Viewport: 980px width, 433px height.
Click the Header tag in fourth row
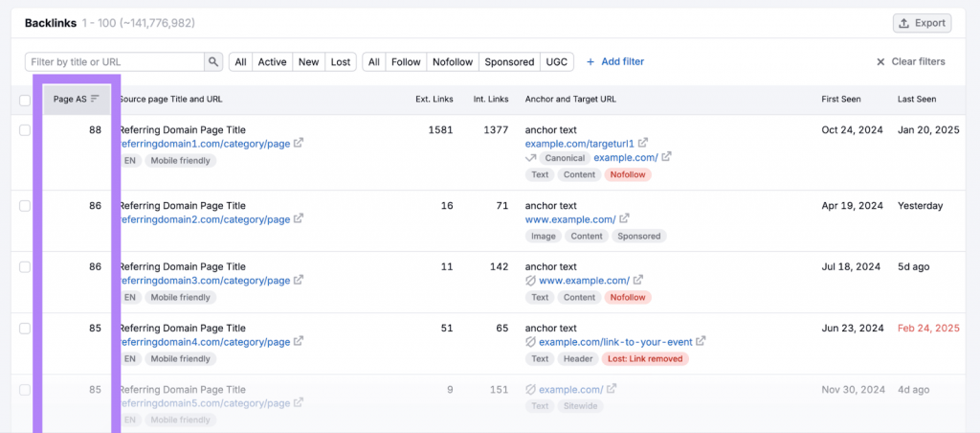point(578,358)
